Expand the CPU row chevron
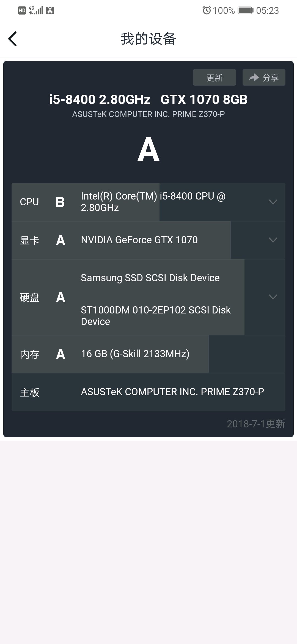297x644 pixels. click(273, 202)
